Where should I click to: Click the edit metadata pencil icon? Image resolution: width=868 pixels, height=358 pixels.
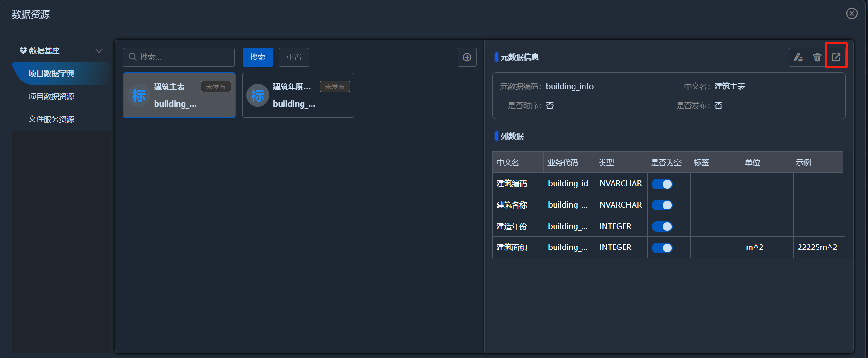798,58
